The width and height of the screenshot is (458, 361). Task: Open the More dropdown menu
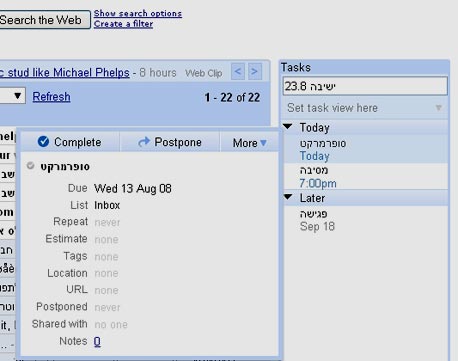[x=249, y=143]
